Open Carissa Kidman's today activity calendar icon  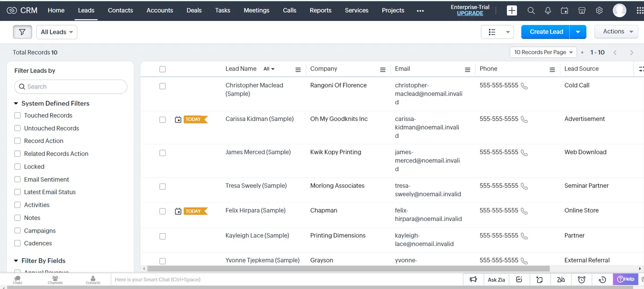[178, 119]
